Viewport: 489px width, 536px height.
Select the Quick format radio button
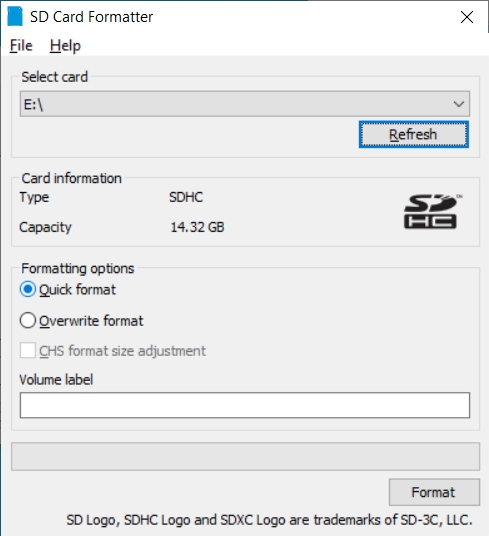click(27, 290)
